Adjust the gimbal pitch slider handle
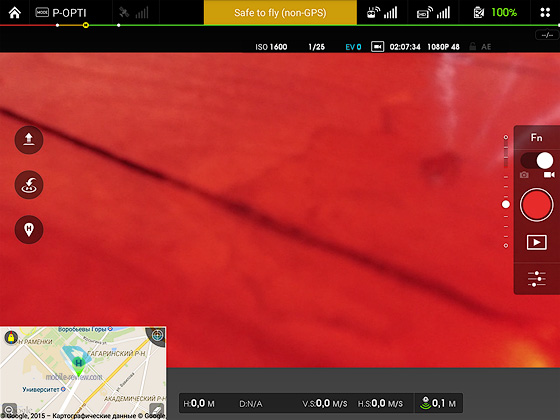This screenshot has height=420, width=560. (506, 204)
